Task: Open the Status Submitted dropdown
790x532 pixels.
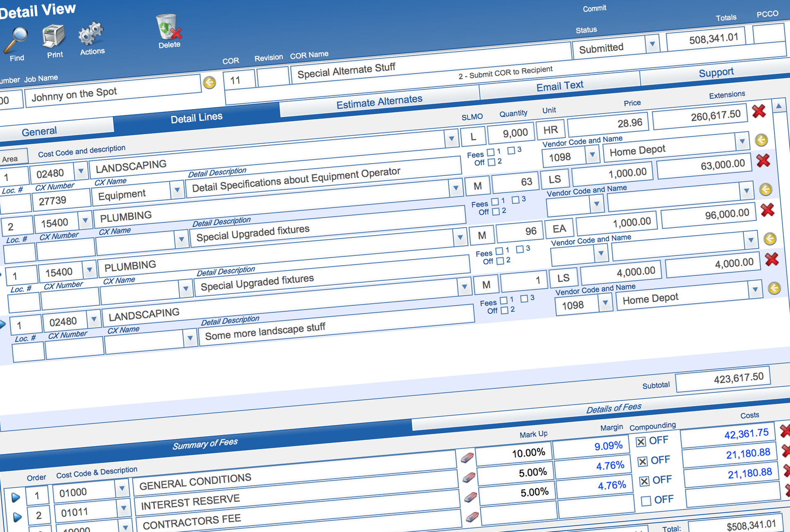Action: point(652,44)
